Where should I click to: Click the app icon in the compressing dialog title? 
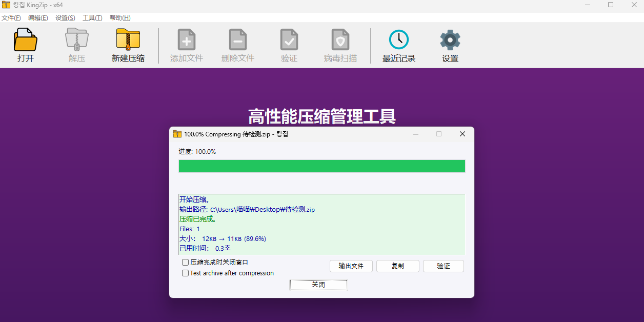[x=177, y=134]
